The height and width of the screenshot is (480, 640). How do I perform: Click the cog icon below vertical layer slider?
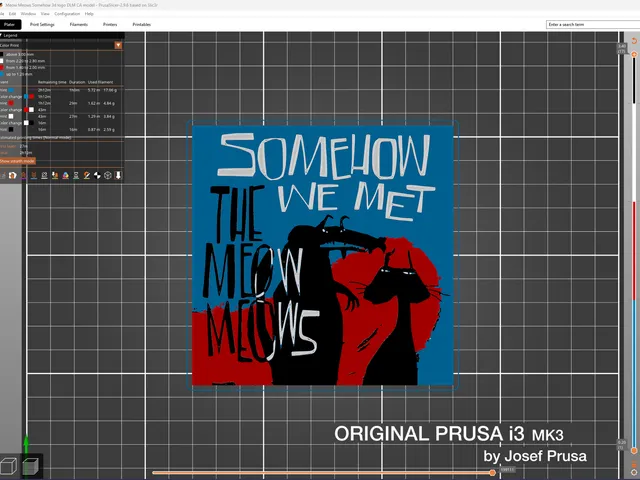(634, 472)
